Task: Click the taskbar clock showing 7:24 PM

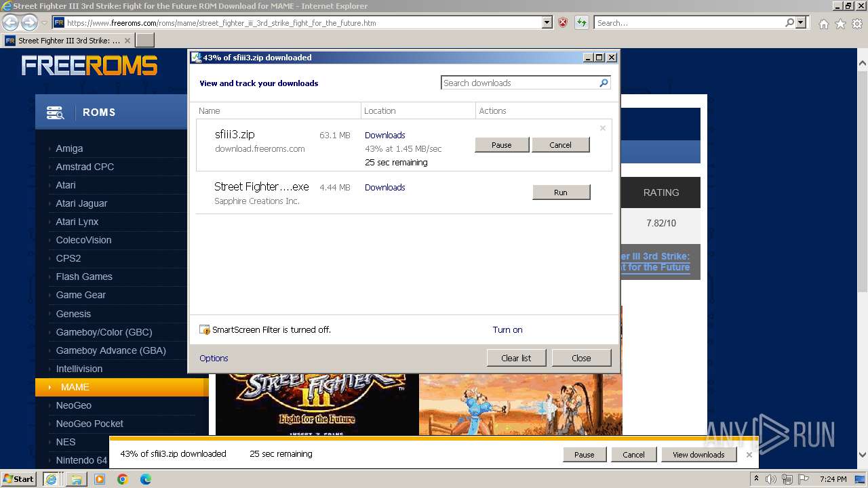Action: pyautogui.click(x=833, y=479)
